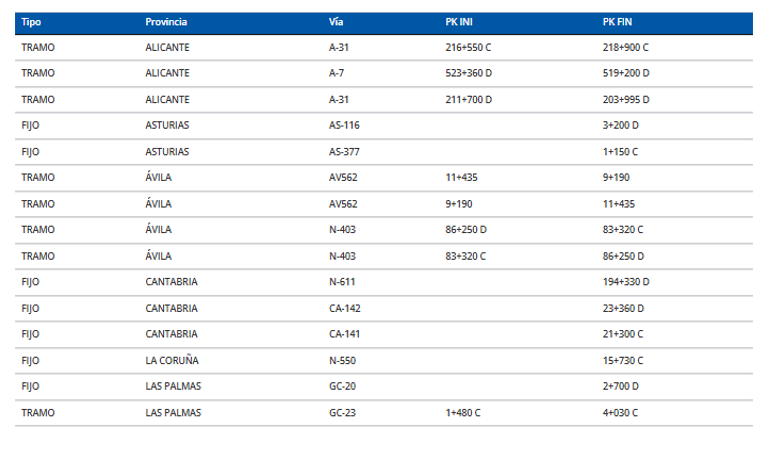Click the Tipo column header
This screenshot has height=450, width=772.
31,22
